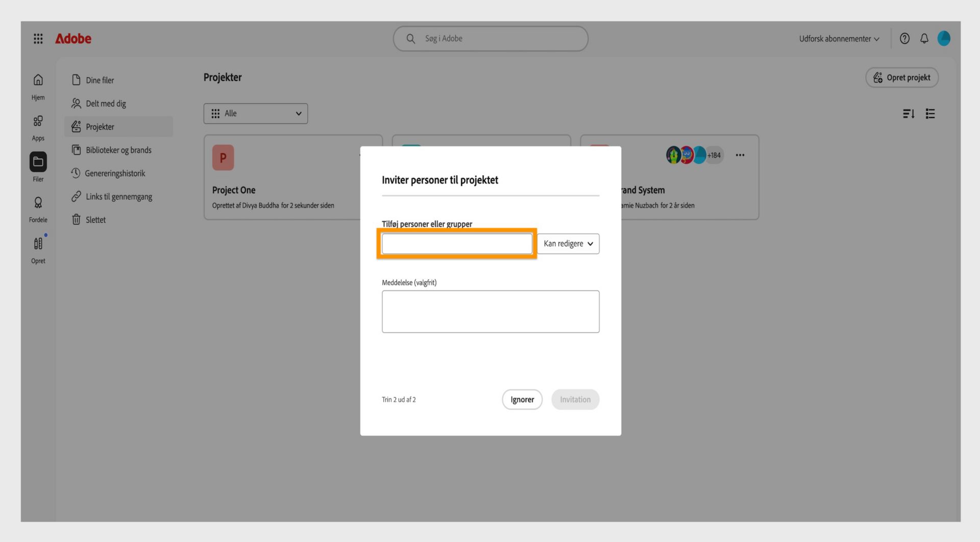This screenshot has height=542, width=980.
Task: Switch to list view icon
Action: pyautogui.click(x=930, y=114)
